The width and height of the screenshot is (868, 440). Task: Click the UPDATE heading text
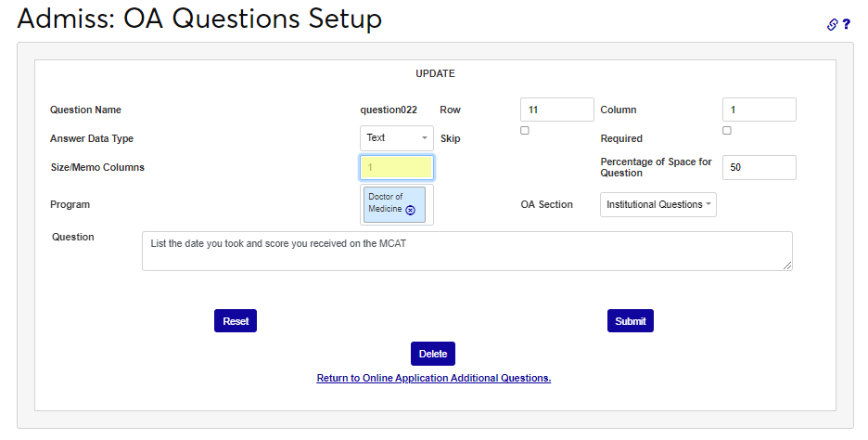[x=435, y=73]
